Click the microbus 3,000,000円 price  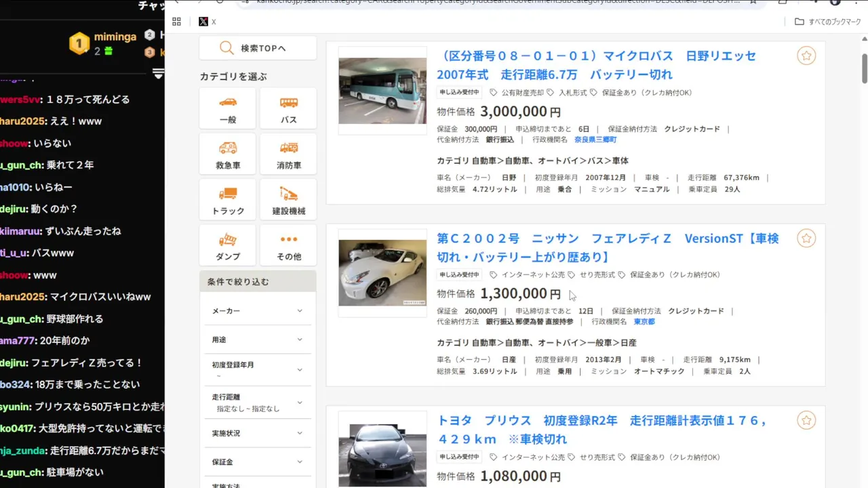click(520, 112)
